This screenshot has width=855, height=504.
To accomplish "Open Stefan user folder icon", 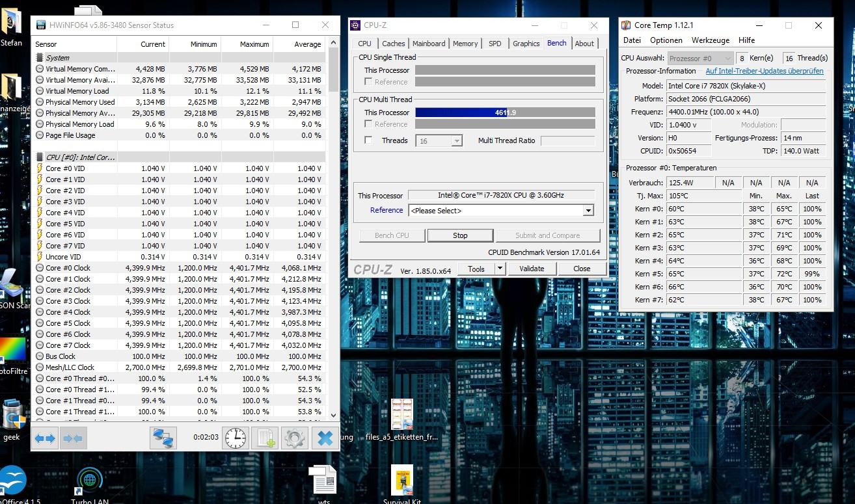I will tap(11, 27).
